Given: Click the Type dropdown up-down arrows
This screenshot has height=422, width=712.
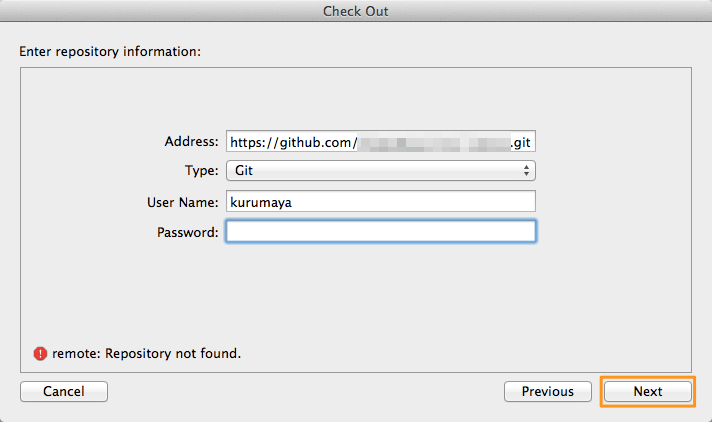Looking at the screenshot, I should click(527, 171).
